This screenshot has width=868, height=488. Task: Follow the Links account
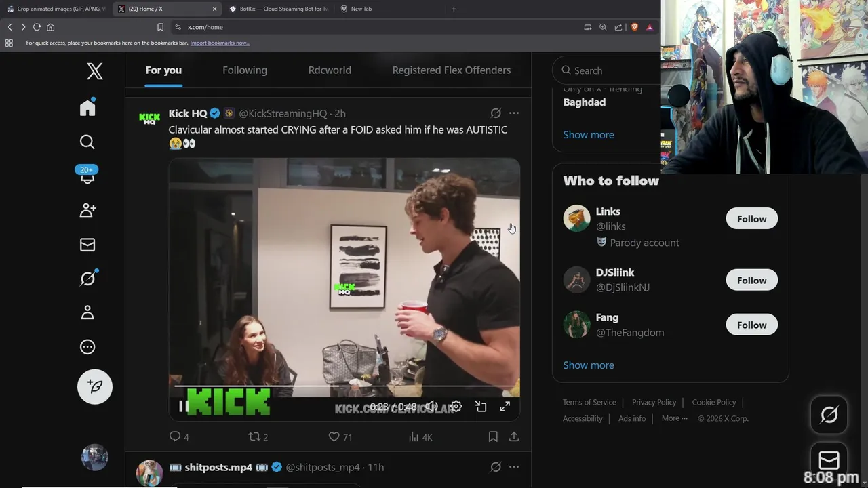[751, 219]
